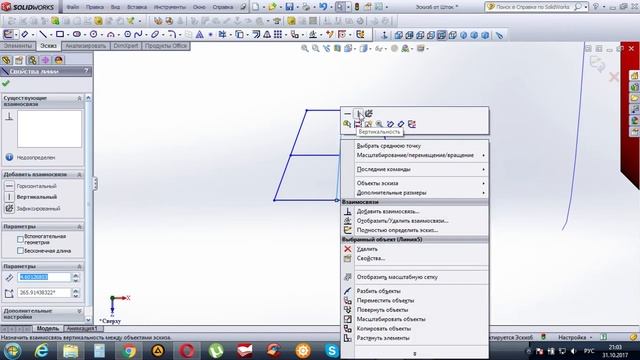Choose Отобразить/Удалить взаимосвязи menu item
Image resolution: width=640 pixels, height=360 pixels.
pos(402,221)
